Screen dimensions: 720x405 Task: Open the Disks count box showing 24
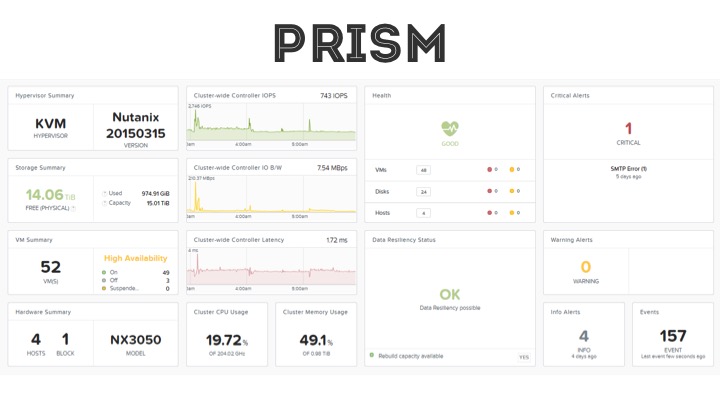click(x=423, y=191)
